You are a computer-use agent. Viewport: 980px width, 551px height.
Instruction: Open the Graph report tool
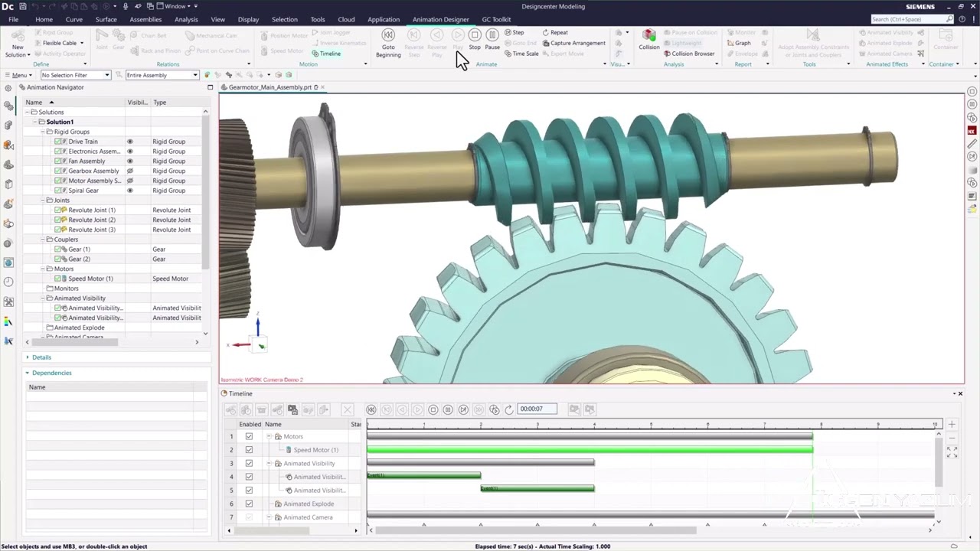click(739, 43)
